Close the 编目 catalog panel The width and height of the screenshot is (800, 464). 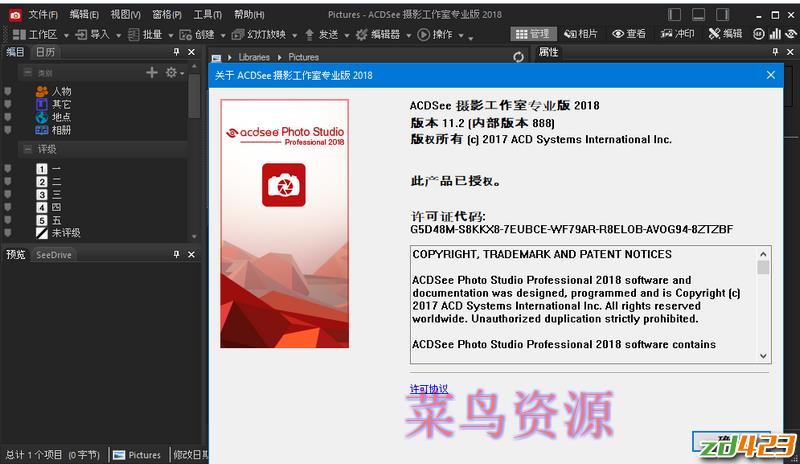pyautogui.click(x=191, y=52)
